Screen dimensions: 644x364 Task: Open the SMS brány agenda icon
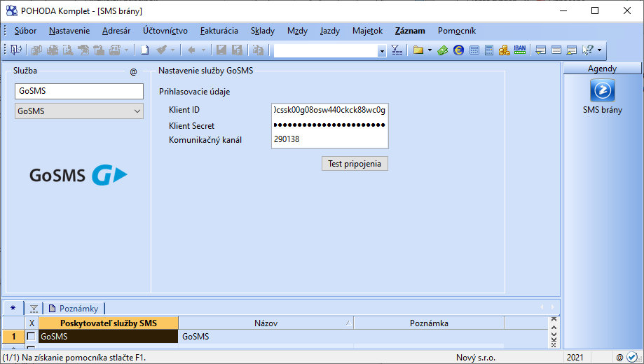click(602, 91)
